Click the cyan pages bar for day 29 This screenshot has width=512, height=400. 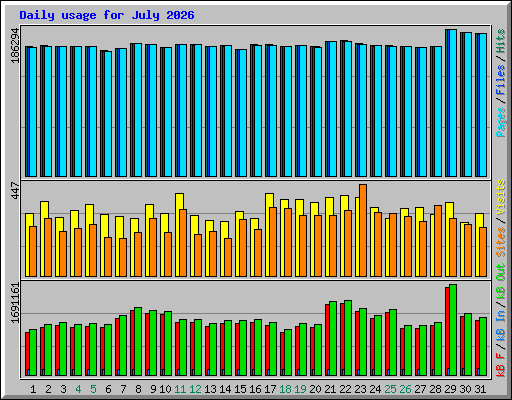coord(453,103)
